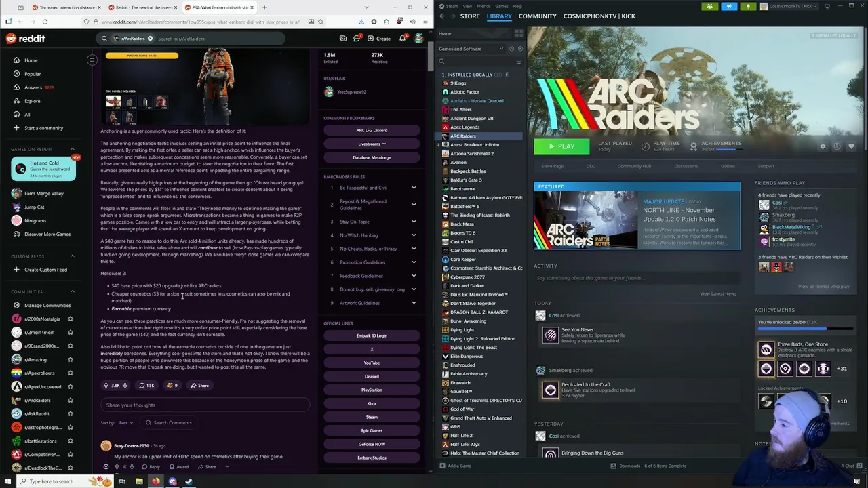Image resolution: width=868 pixels, height=488 pixels.
Task: Change comment sort order from Best
Action: click(x=125, y=423)
